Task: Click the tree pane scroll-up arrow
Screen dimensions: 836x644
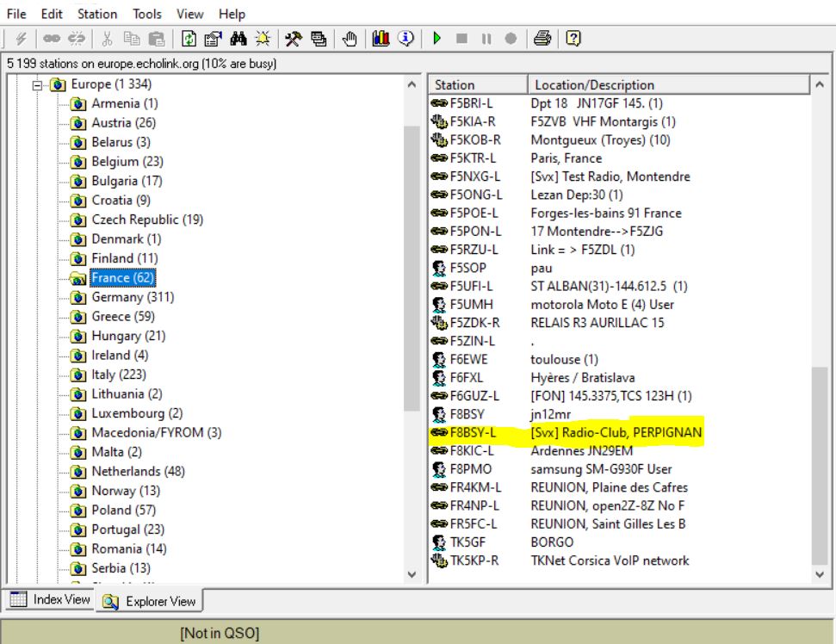Action: click(x=412, y=84)
